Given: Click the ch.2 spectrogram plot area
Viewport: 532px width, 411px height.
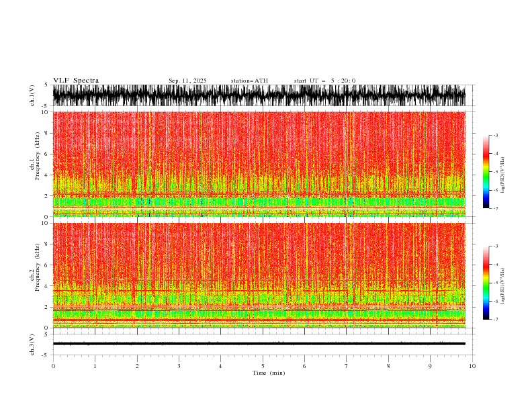Looking at the screenshot, I should click(259, 275).
